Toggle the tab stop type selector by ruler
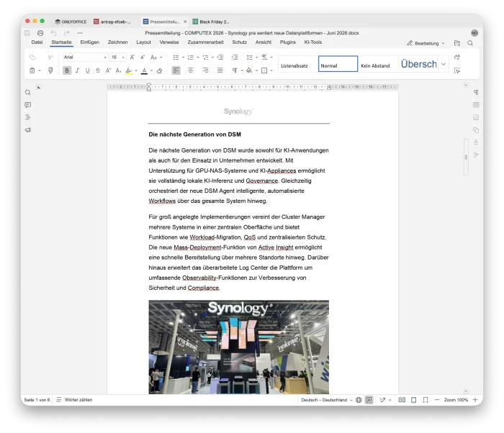 pyautogui.click(x=39, y=87)
